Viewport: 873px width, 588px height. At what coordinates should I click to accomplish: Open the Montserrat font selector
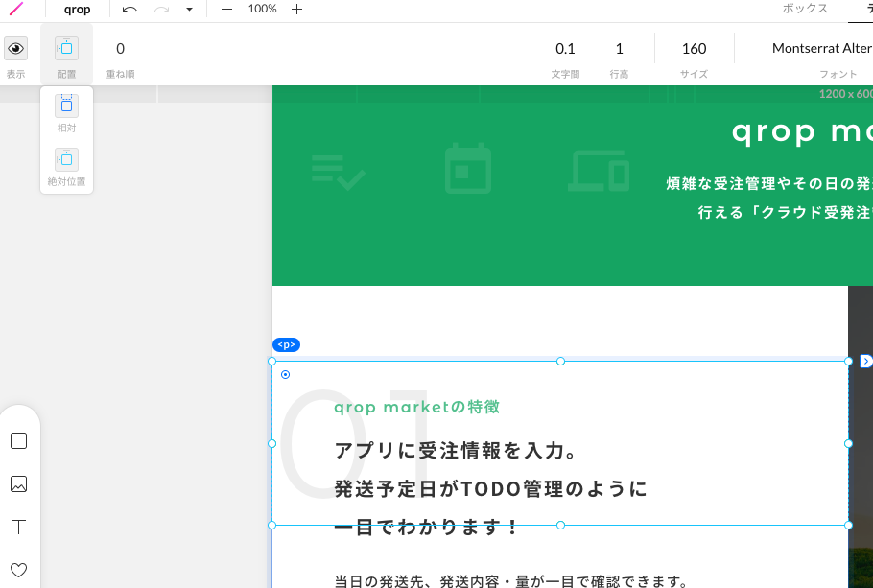pos(822,49)
